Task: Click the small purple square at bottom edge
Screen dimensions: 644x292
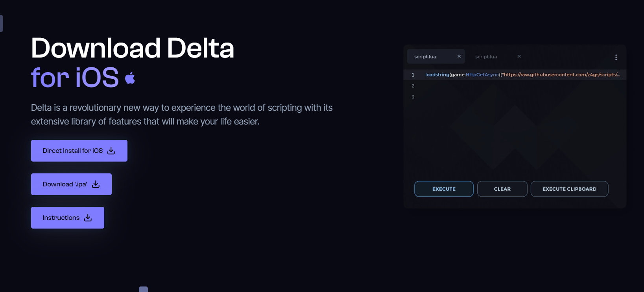Action: tap(143, 289)
